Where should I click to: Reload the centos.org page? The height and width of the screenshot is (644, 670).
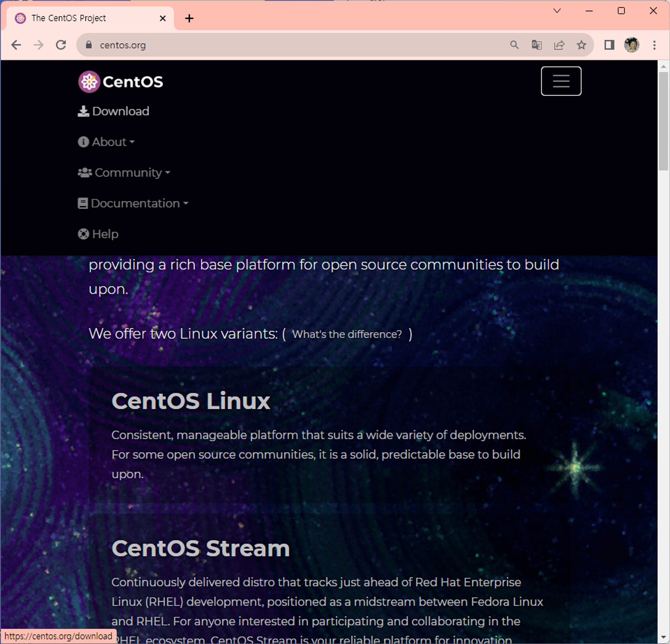(61, 45)
